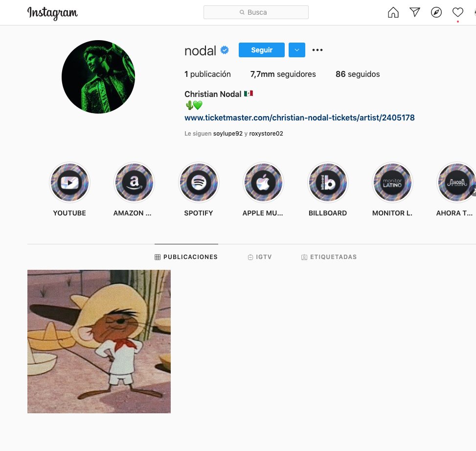The width and height of the screenshot is (476, 451).
Task: Open the BILLBOARD story highlight
Action: point(328,182)
